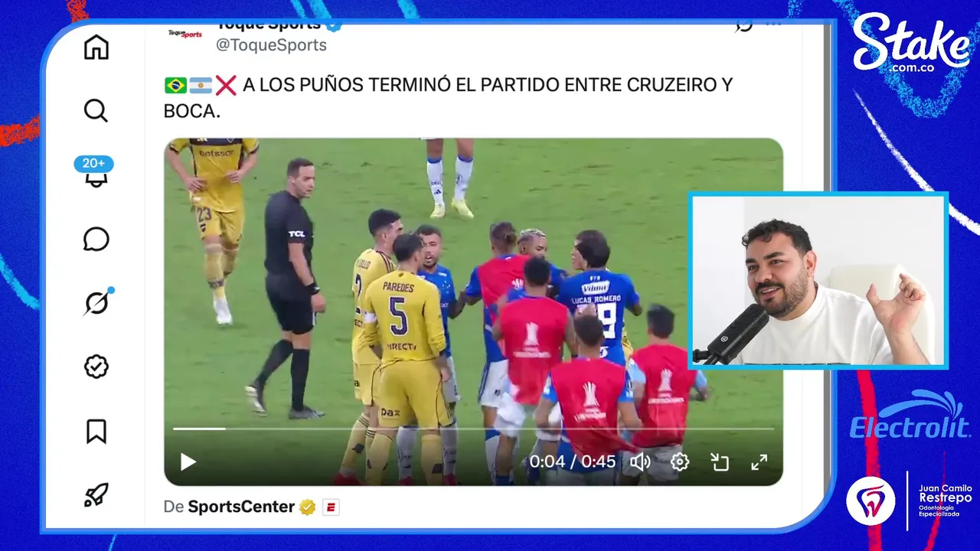Viewport: 980px width, 551px height.
Task: Click the Stake.com.co sponsor logo
Action: [x=912, y=45]
